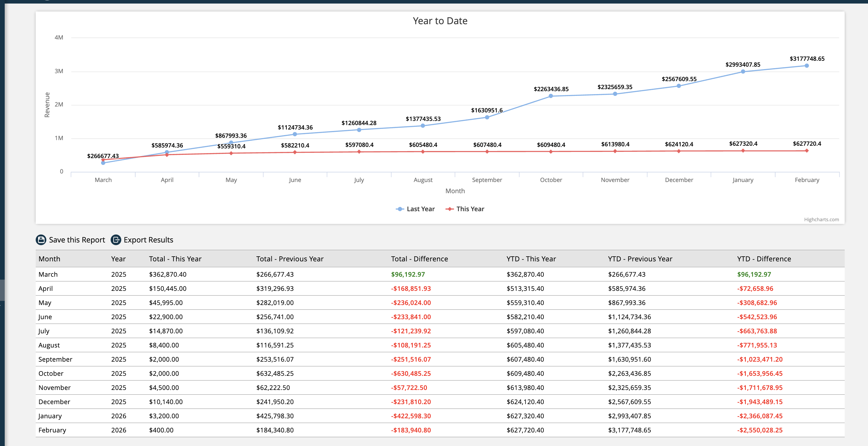Click the Last Year March data point
Viewport: 868px width, 446px height.
[x=103, y=163]
